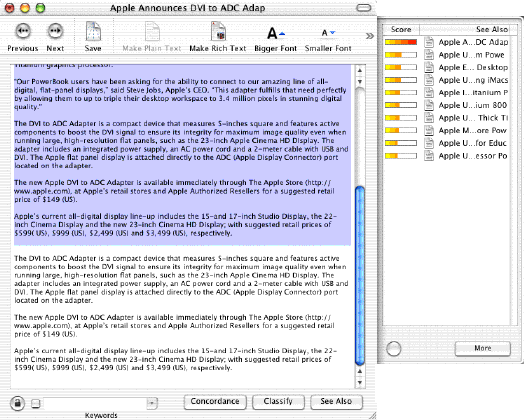The image size is (524, 420).
Task: Click the score bar of Apple U...m Powe
Action: coord(401,55)
